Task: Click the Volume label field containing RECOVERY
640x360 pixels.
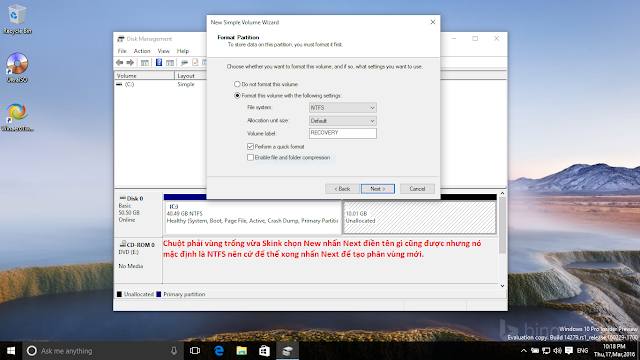Action: [x=342, y=133]
